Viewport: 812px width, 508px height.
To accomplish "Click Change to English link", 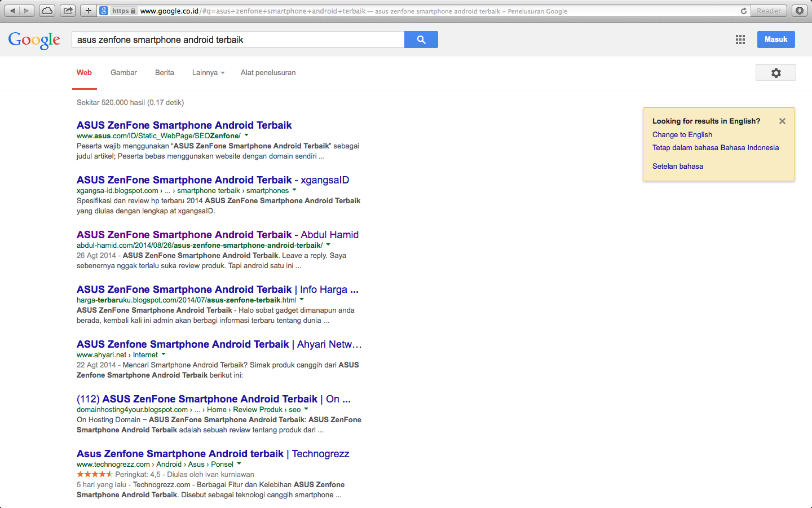I will 682,134.
